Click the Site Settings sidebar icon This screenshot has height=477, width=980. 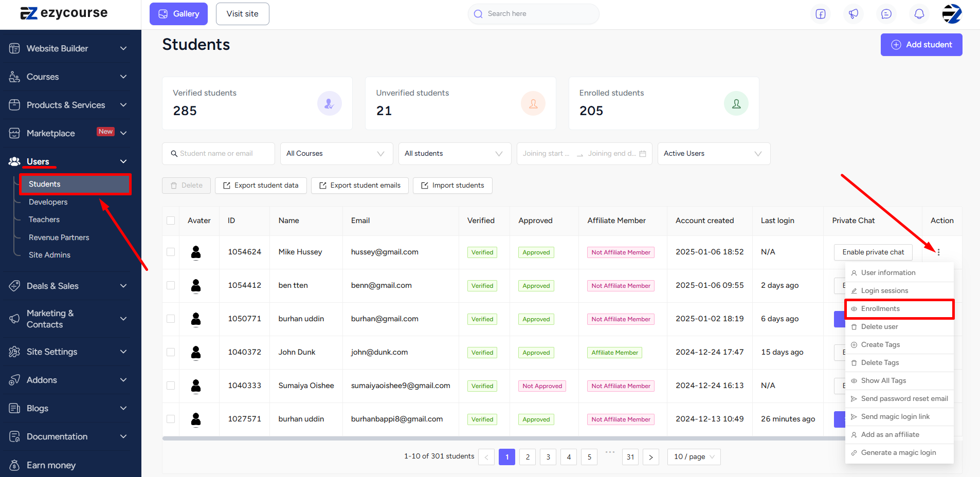pos(14,352)
